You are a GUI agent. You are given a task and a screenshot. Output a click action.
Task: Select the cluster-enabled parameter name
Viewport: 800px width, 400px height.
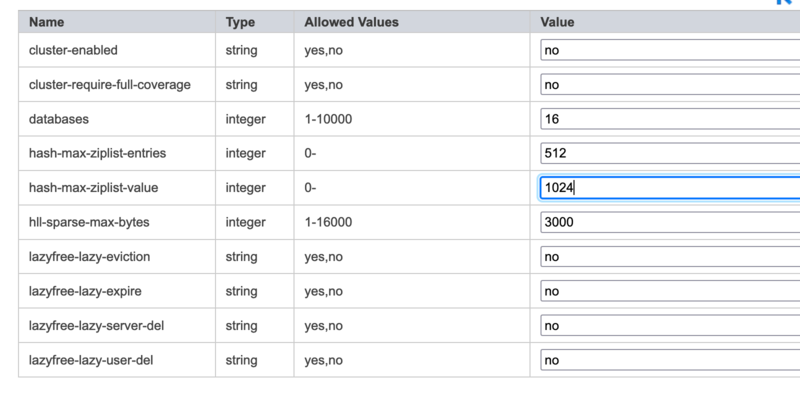pyautogui.click(x=73, y=50)
